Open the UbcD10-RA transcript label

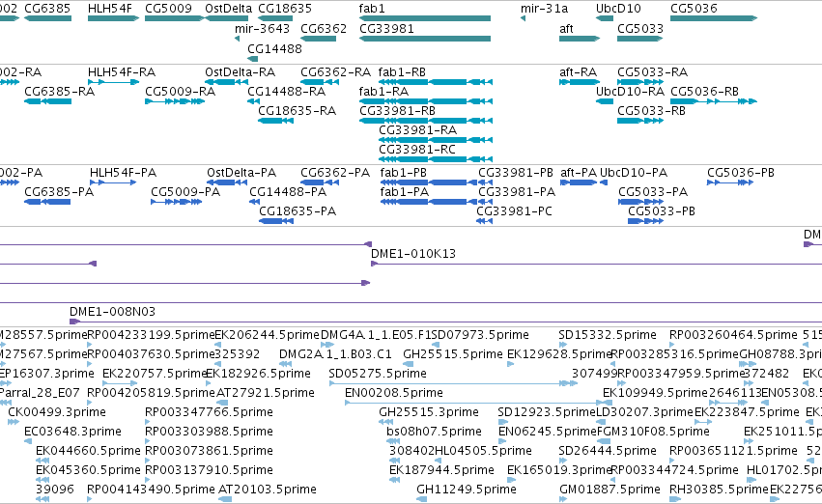630,91
